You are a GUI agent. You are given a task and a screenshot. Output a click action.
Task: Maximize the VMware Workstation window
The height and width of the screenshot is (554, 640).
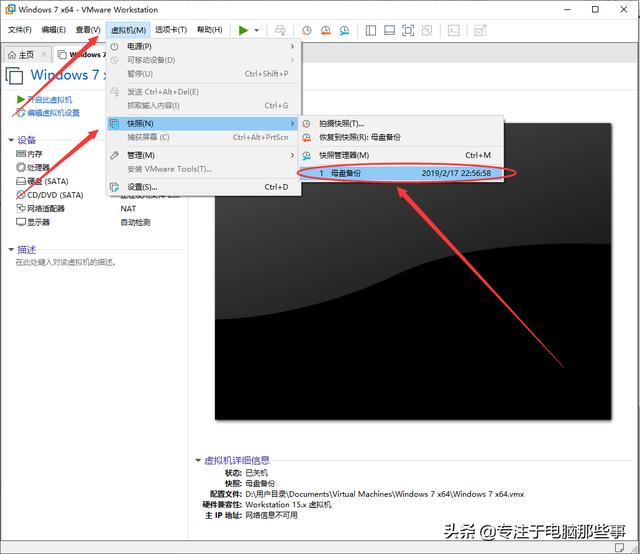click(x=595, y=9)
